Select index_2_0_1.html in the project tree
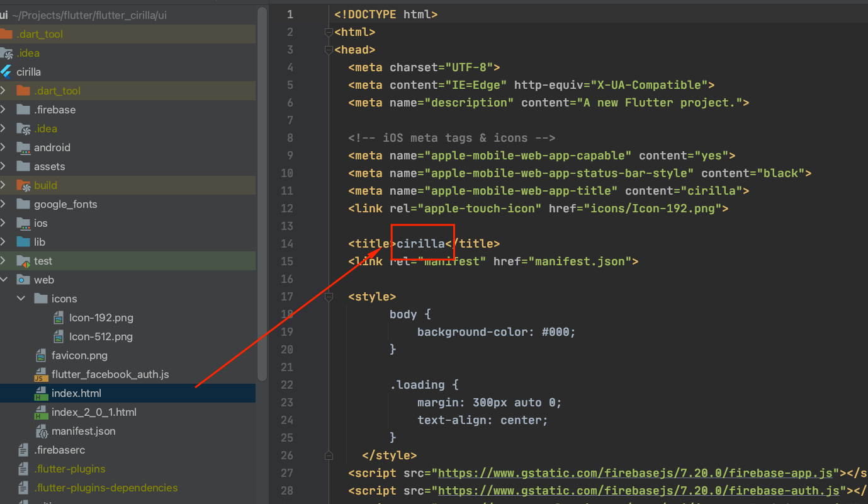 (x=94, y=412)
